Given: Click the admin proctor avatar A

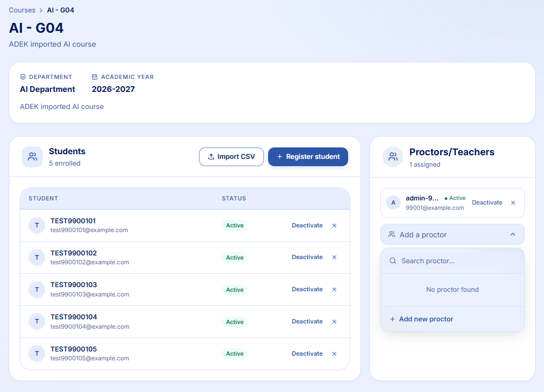Looking at the screenshot, I should coord(393,203).
